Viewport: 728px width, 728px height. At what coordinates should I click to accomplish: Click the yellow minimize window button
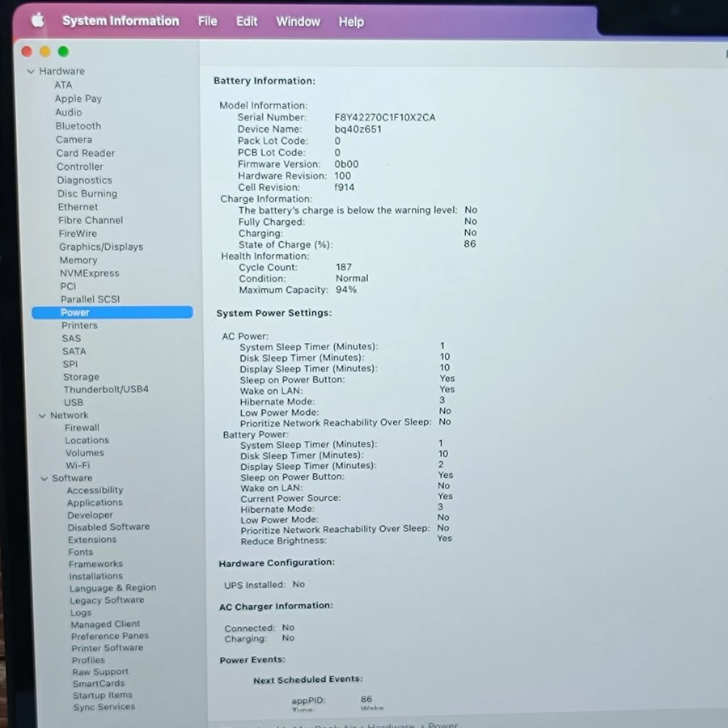(x=44, y=52)
